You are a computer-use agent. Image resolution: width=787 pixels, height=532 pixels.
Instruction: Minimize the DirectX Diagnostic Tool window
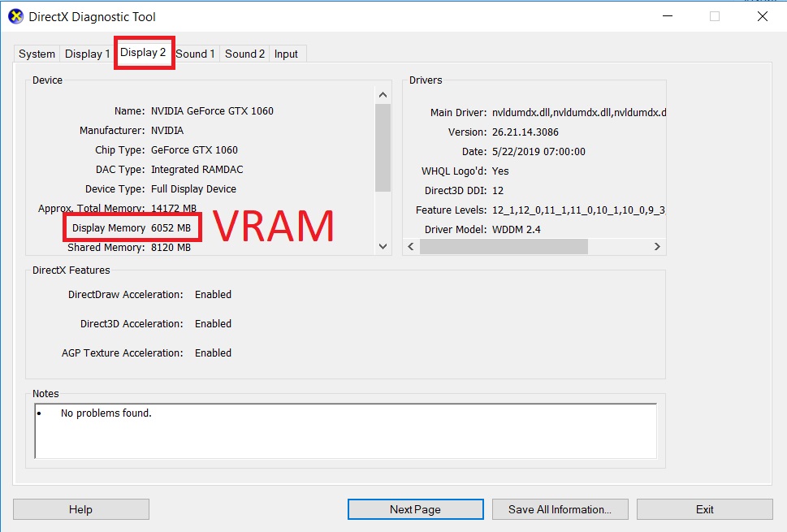(668, 16)
